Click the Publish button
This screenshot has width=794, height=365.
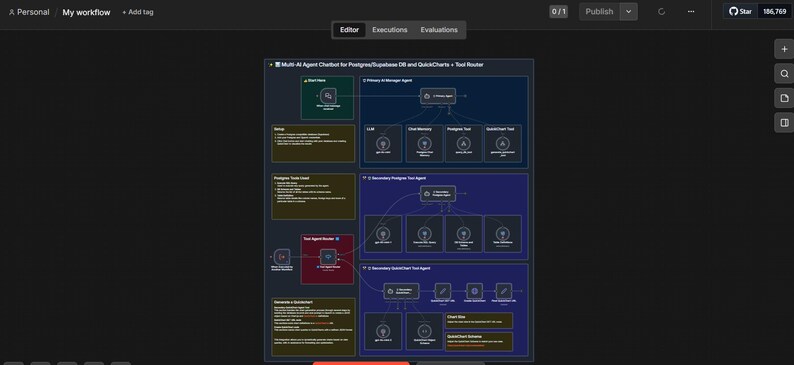click(x=599, y=12)
